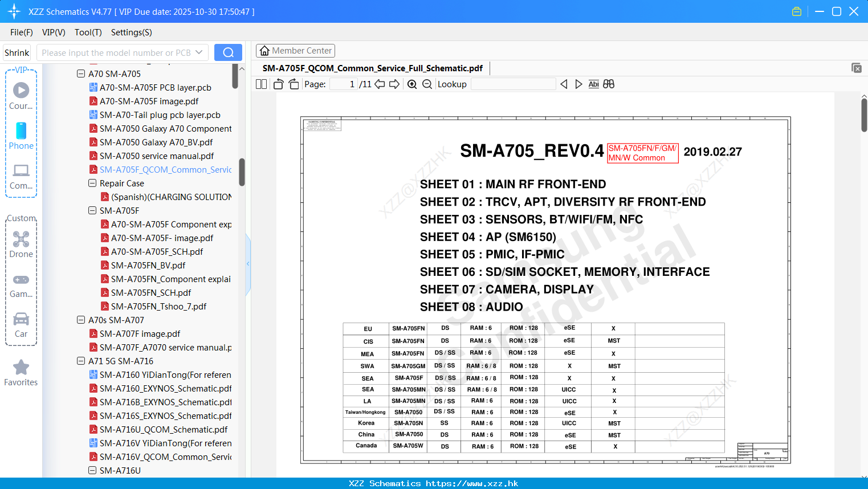Screen dimensions: 868x489
Task: Open the Courses video icon in sidebar
Action: pos(21,90)
